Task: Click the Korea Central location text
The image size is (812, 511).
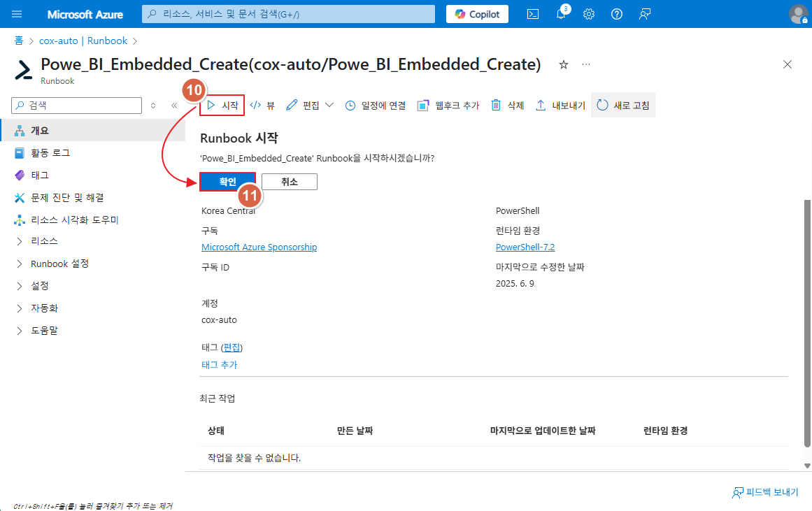Action: (229, 210)
